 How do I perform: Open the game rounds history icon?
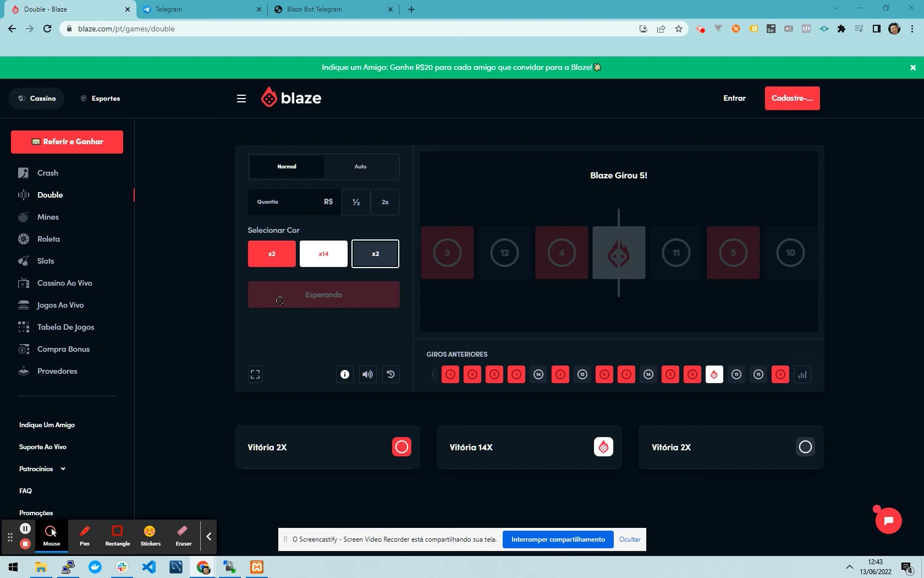pyautogui.click(x=391, y=374)
